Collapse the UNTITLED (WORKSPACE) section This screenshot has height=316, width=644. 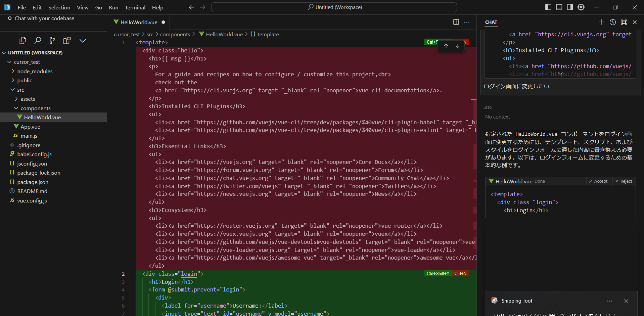4,53
